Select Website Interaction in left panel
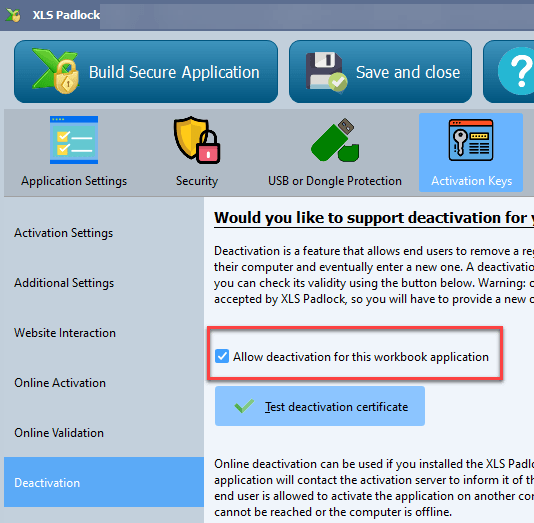 pos(65,333)
